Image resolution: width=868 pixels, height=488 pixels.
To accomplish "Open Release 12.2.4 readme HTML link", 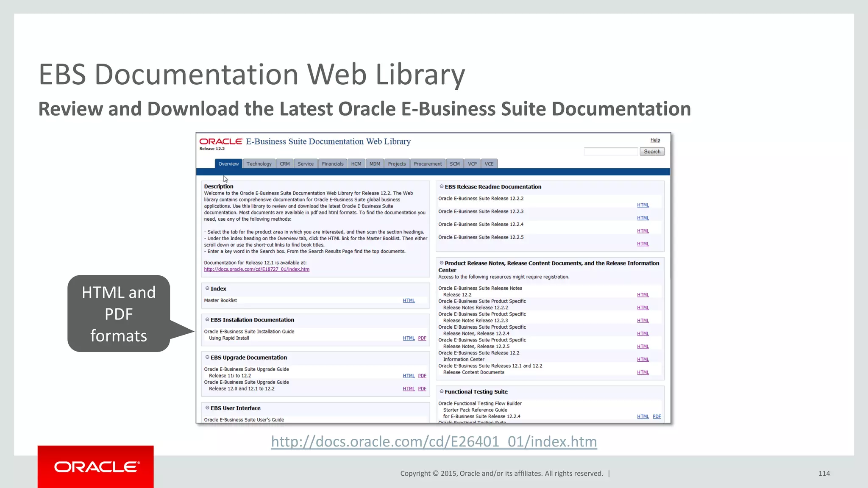I will [x=643, y=231].
